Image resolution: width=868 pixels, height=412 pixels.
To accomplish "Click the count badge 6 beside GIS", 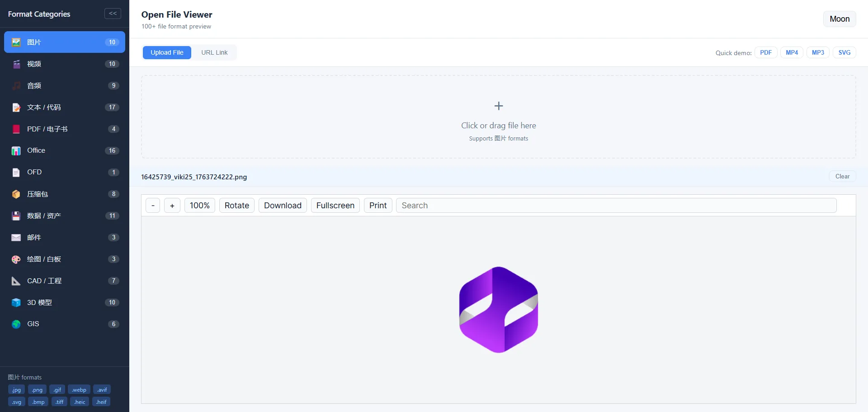I will tap(113, 324).
